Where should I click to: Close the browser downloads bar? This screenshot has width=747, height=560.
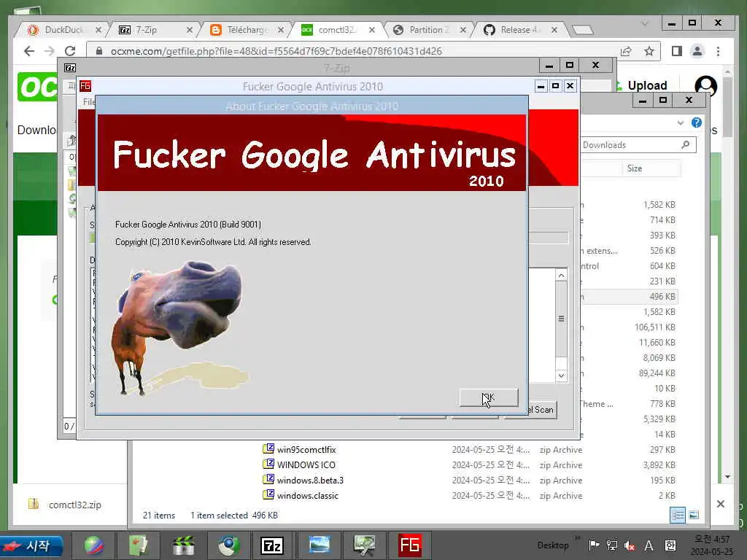[720, 504]
